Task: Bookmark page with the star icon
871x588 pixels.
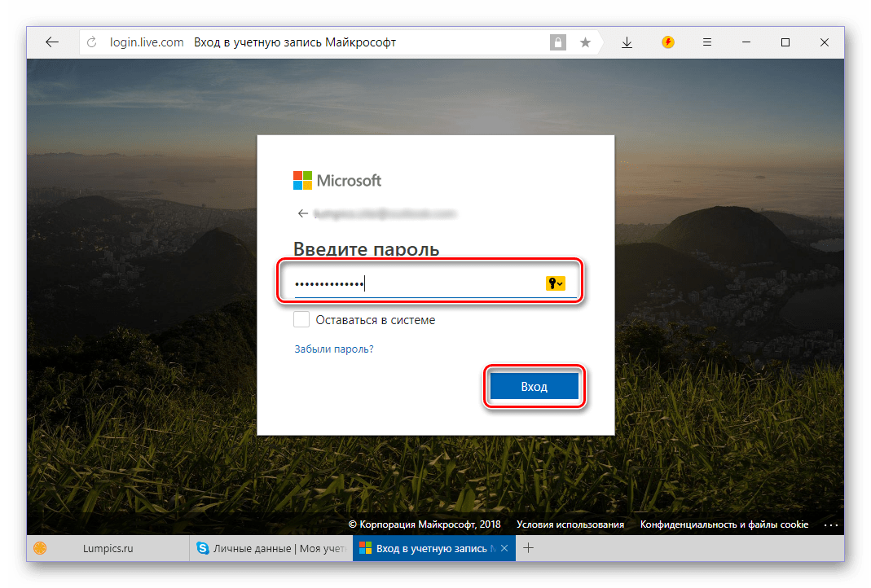Action: click(x=585, y=42)
